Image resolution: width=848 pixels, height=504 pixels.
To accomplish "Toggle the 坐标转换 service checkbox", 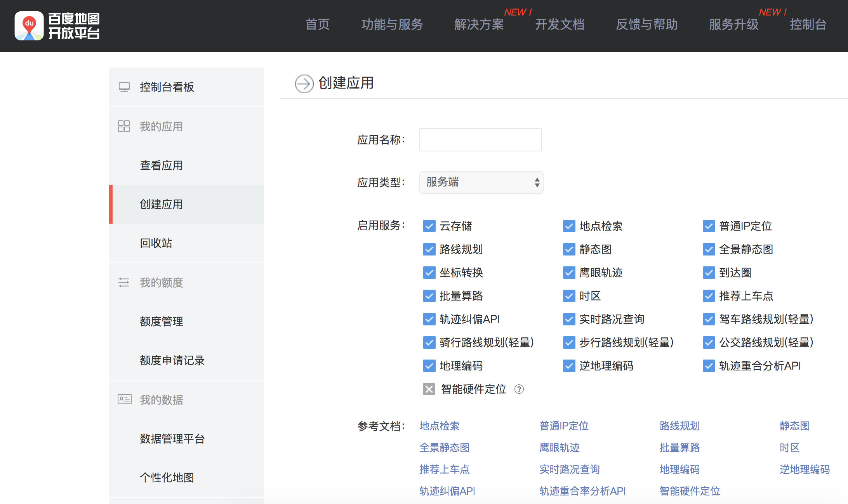I will (429, 273).
